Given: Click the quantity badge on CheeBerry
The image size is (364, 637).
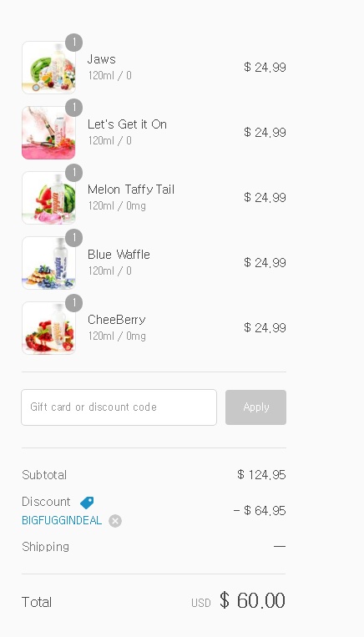Looking at the screenshot, I should click(74, 303).
